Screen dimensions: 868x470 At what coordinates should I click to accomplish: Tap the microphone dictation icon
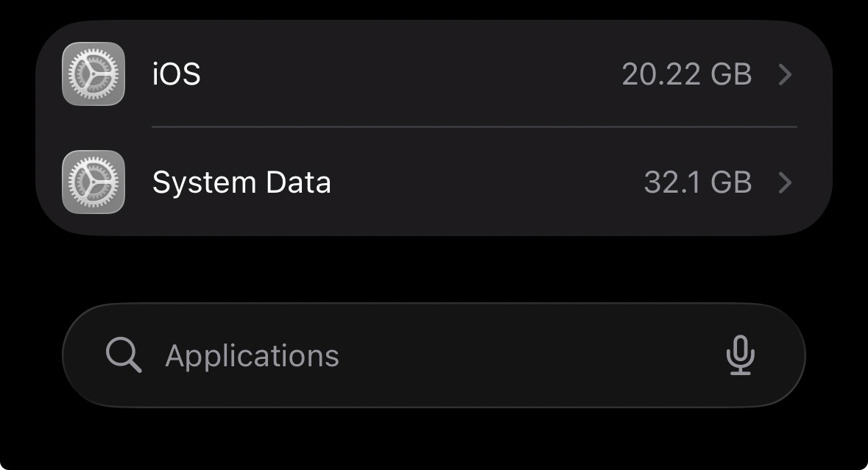740,355
